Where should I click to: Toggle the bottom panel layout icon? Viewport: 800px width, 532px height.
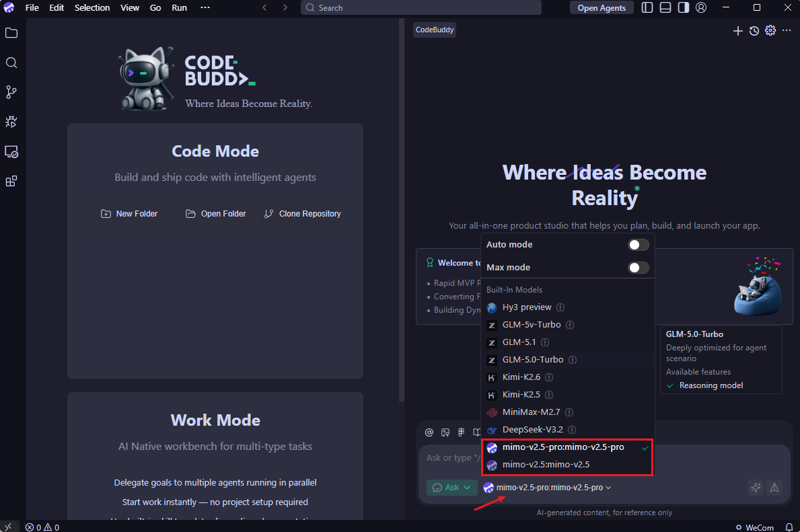665,7
